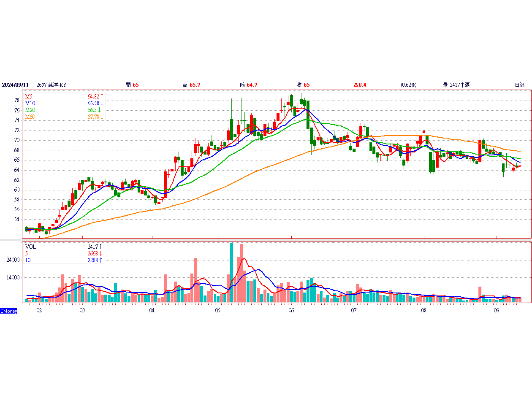The height and width of the screenshot is (399, 532).
Task: Click the 量 2417 volume readout
Action: coord(456,85)
